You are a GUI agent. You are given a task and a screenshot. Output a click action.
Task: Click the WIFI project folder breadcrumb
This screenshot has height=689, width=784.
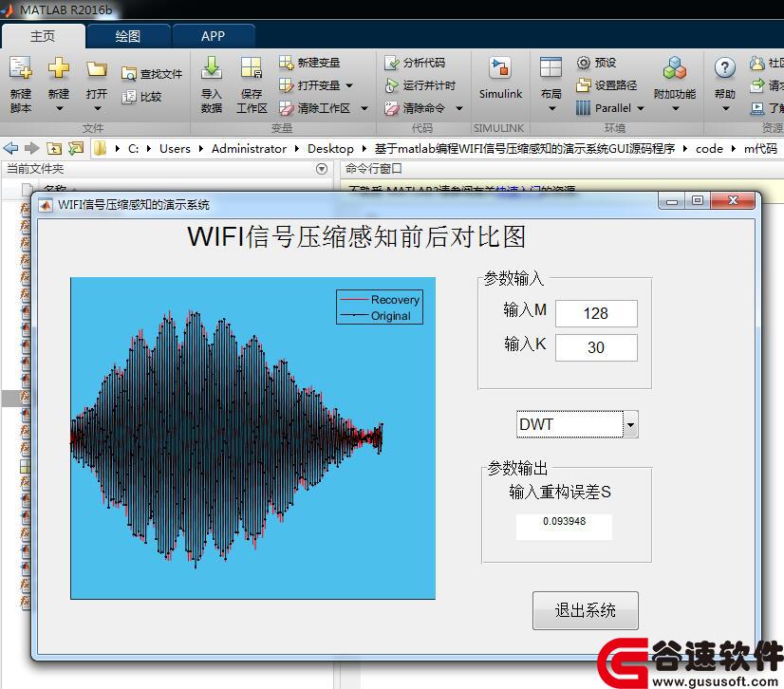pyautogui.click(x=525, y=148)
